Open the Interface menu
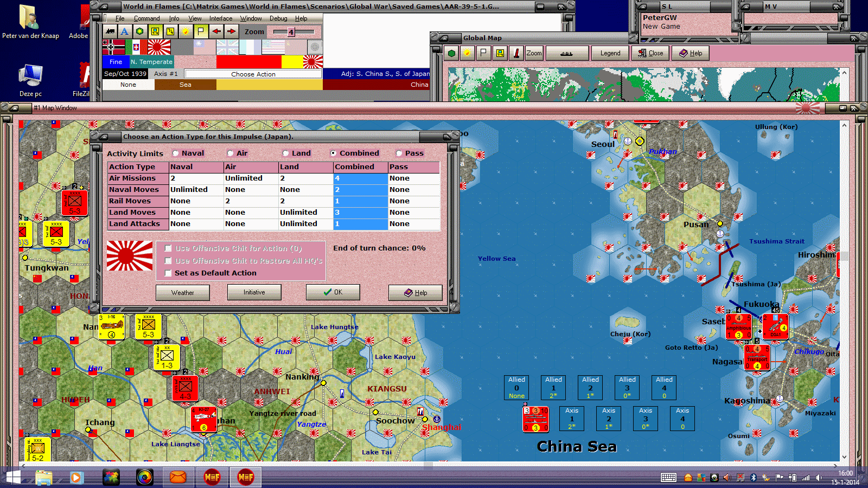The width and height of the screenshot is (868, 488). pos(221,18)
